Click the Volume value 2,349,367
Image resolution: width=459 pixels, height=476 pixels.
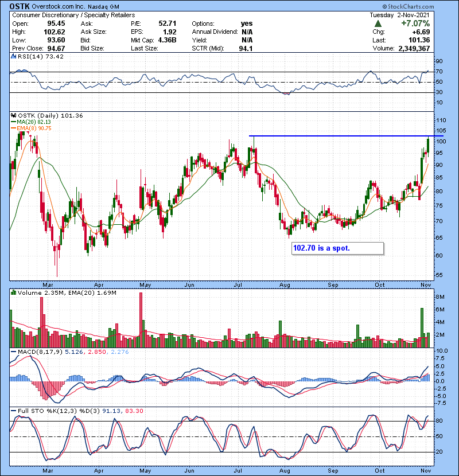tap(414, 48)
